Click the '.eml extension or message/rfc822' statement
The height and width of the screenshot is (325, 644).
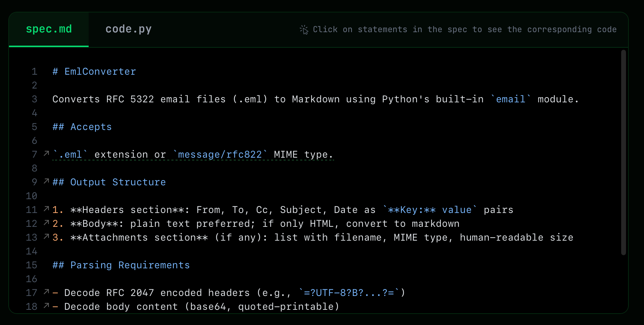[x=193, y=155]
